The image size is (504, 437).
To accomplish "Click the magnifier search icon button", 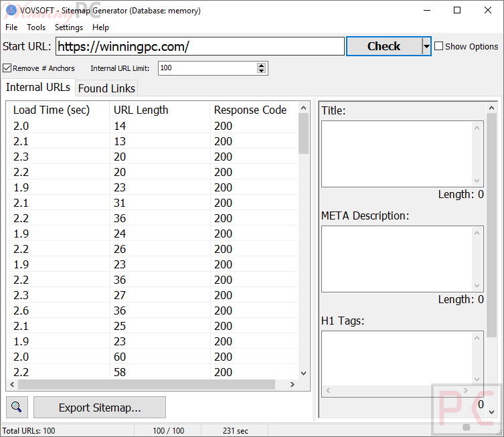I will pyautogui.click(x=17, y=407).
